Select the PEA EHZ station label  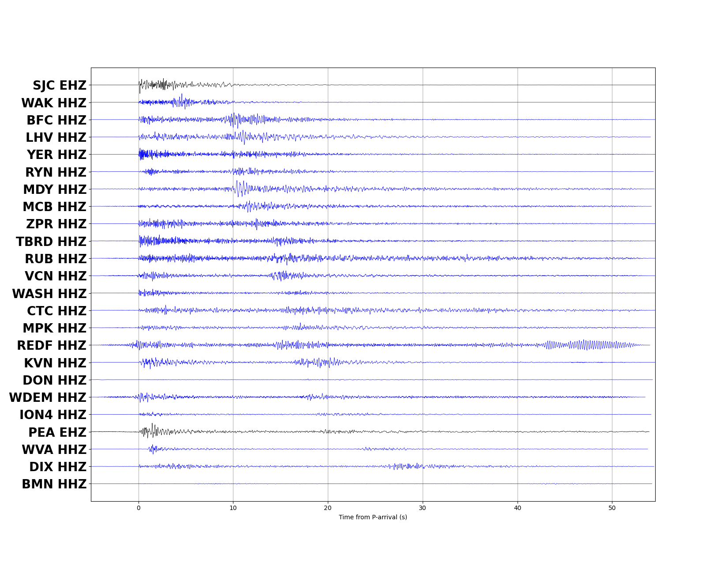[x=57, y=432]
